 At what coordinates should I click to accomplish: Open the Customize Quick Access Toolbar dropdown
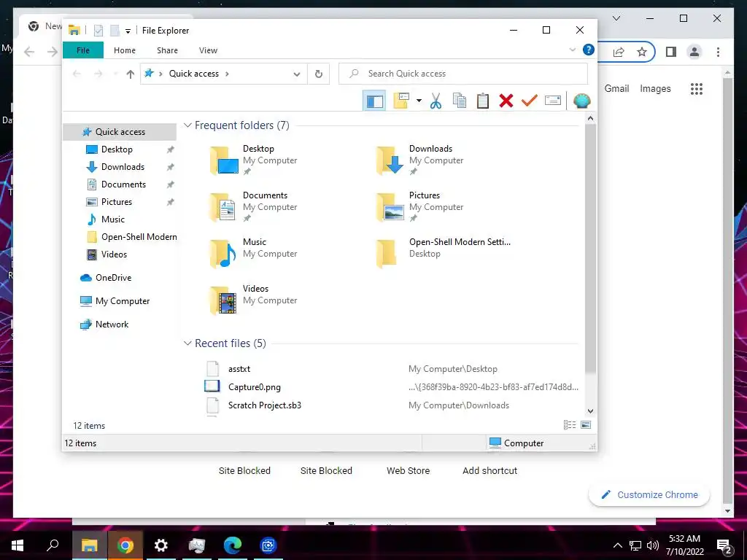pos(128,31)
